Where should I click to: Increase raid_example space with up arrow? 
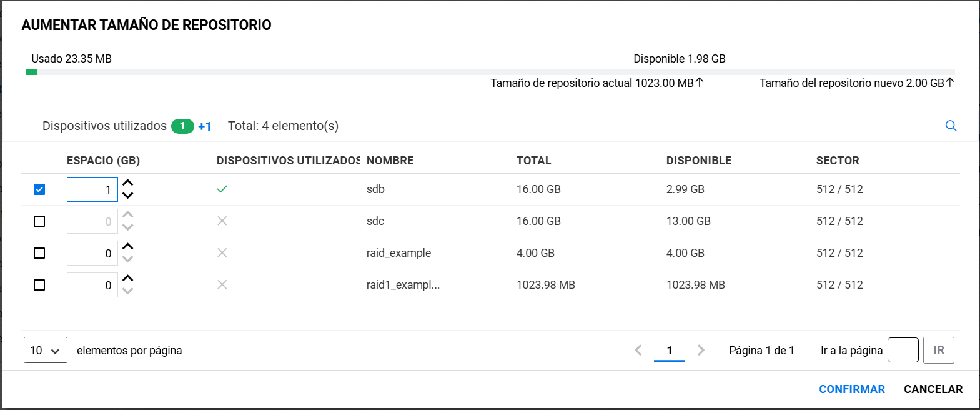128,247
